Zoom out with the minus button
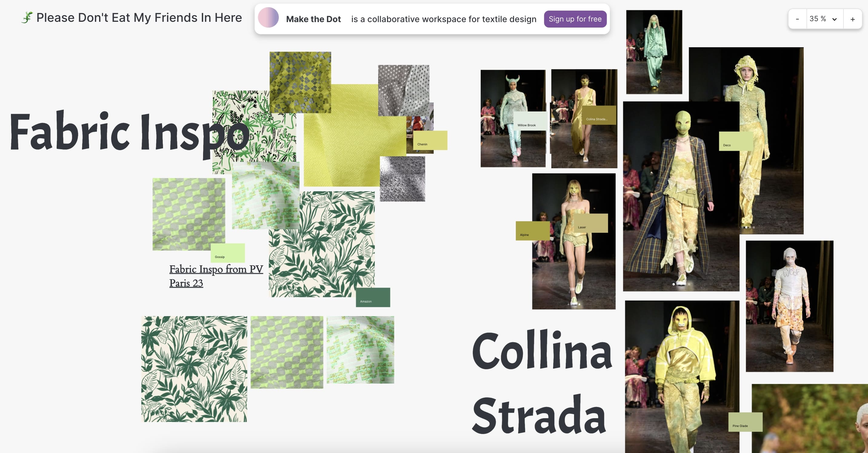The image size is (868, 453). (x=797, y=19)
